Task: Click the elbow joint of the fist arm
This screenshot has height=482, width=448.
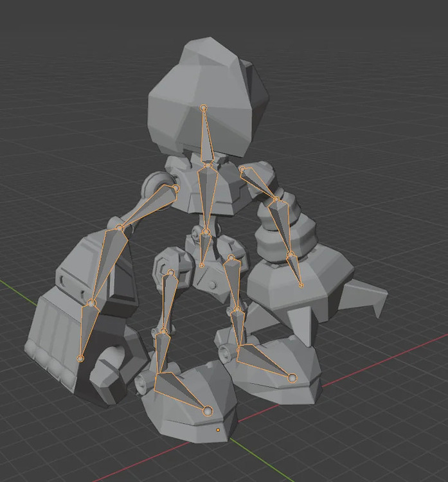Action: coord(120,228)
